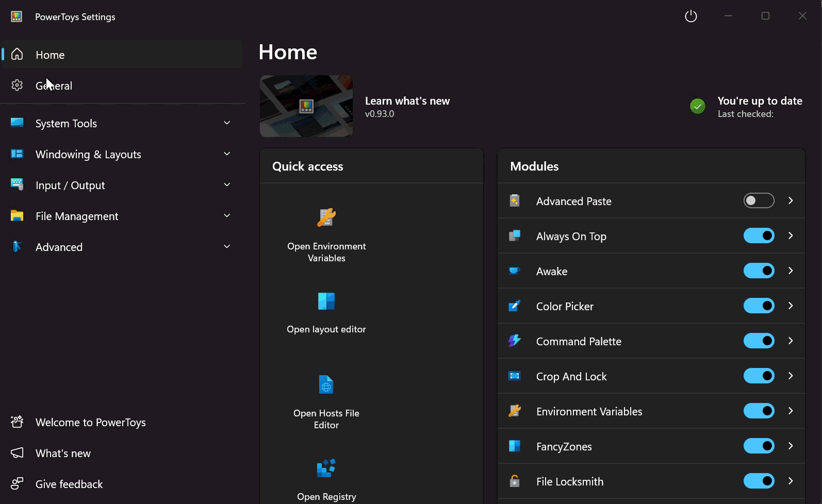Expand the System Tools chevron
This screenshot has height=504, width=822.
[227, 123]
